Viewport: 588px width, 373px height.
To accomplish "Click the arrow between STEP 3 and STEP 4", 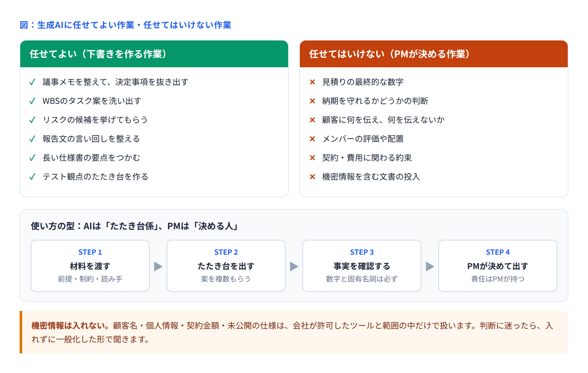I will 430,267.
